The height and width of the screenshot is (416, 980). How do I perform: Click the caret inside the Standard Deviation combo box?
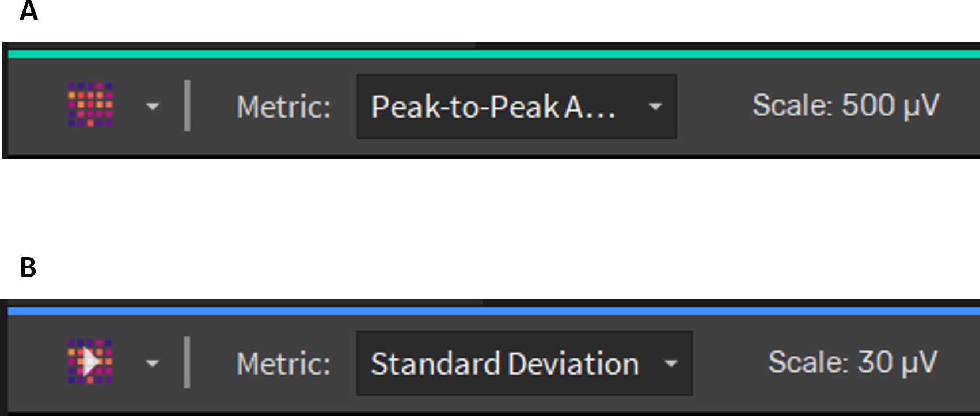pyautogui.click(x=670, y=364)
